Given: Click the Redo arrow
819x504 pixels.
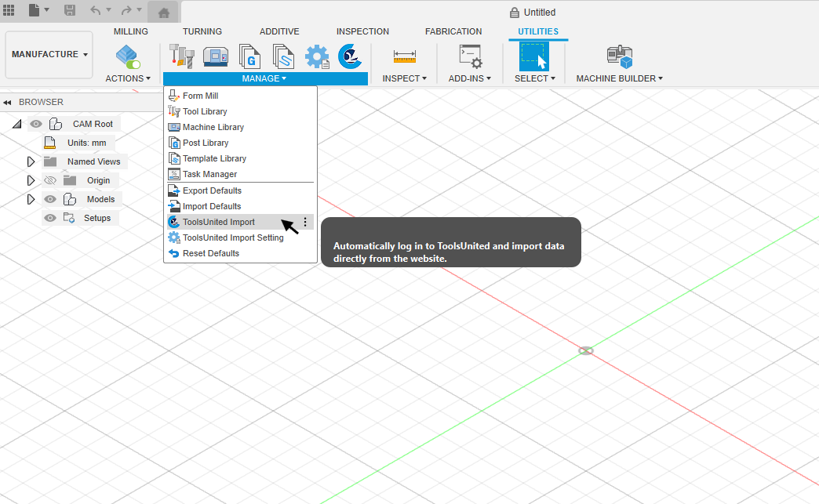Looking at the screenshot, I should tap(126, 10).
